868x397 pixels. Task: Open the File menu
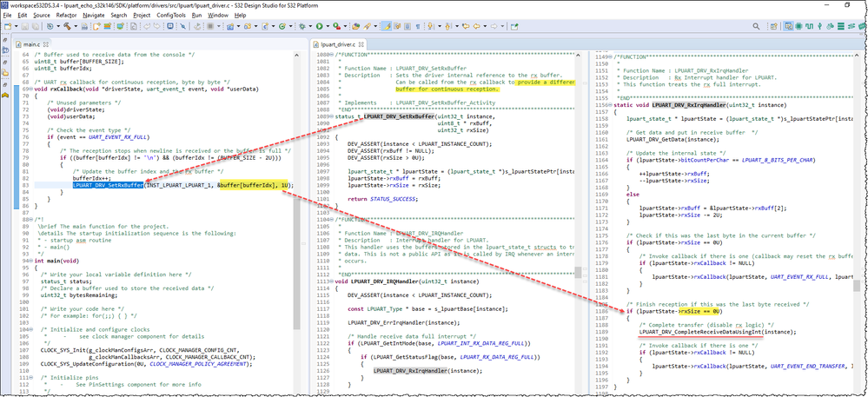click(x=7, y=15)
